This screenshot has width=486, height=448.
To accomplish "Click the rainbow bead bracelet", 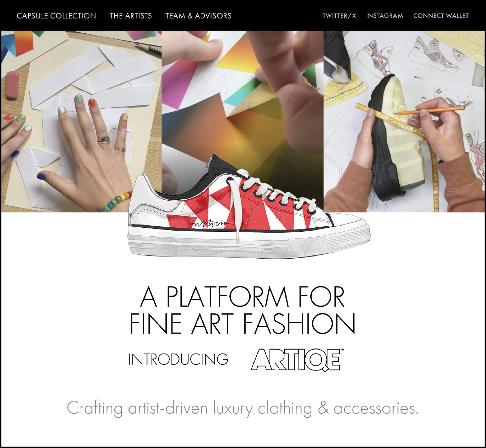I will click(x=116, y=201).
